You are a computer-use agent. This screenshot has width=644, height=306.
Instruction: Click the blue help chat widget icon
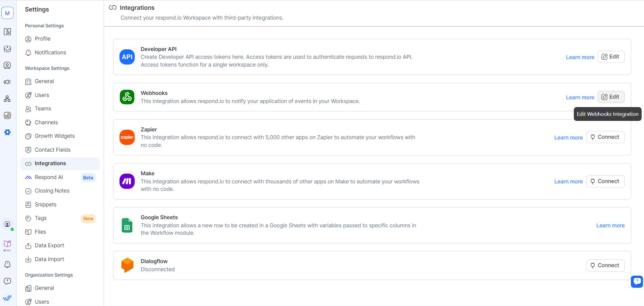tap(637, 281)
